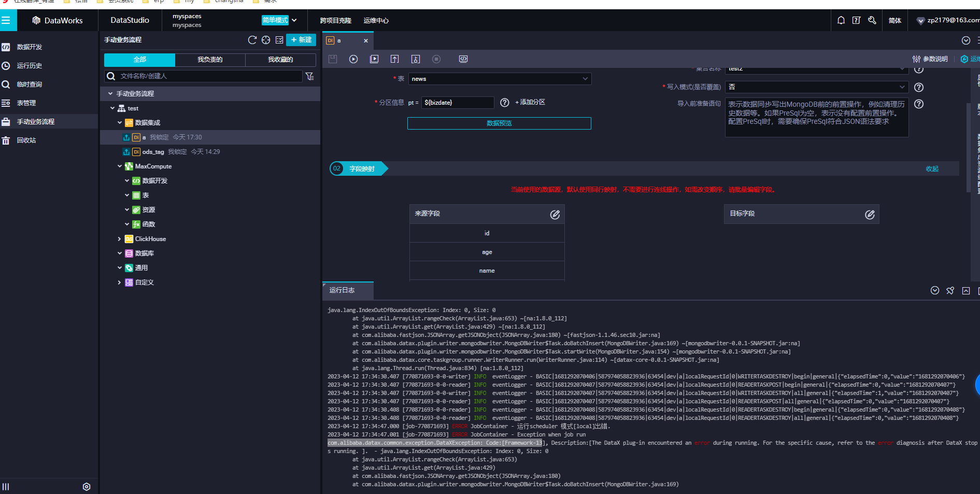Viewport: 980px width, 494px height.
Task: Click the stop toolbar icon
Action: [436, 59]
